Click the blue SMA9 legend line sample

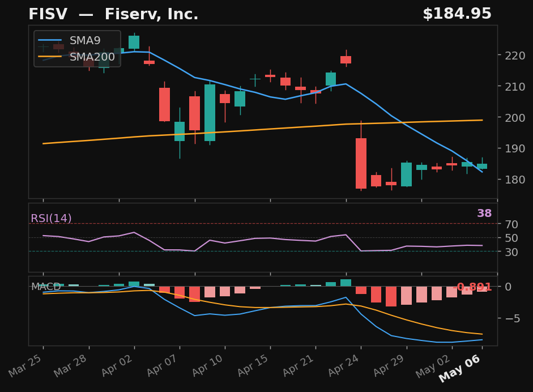pyautogui.click(x=50, y=40)
